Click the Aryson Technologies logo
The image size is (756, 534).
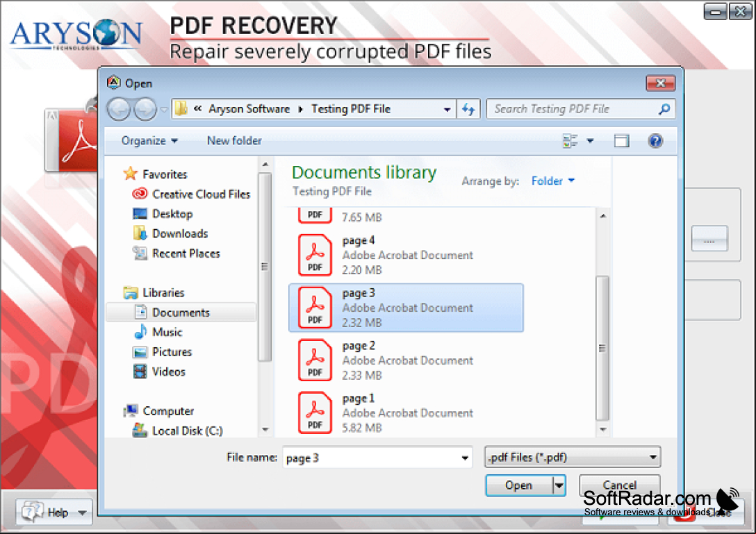point(76,35)
